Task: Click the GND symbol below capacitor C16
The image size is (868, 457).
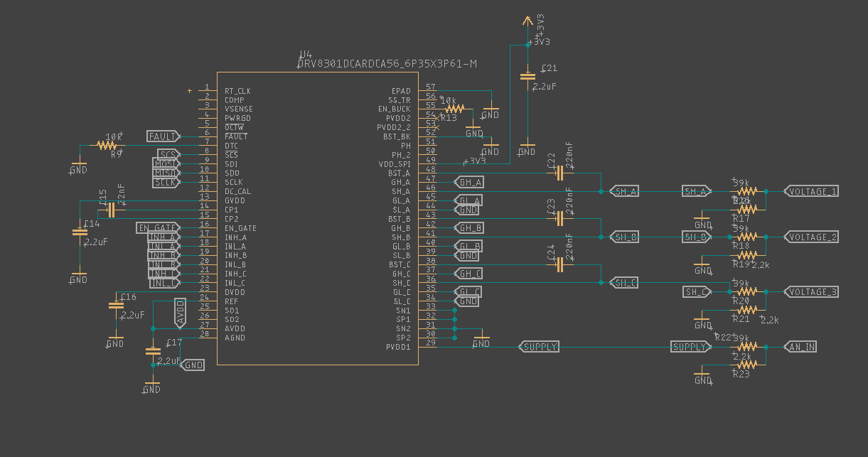Action: point(115,343)
